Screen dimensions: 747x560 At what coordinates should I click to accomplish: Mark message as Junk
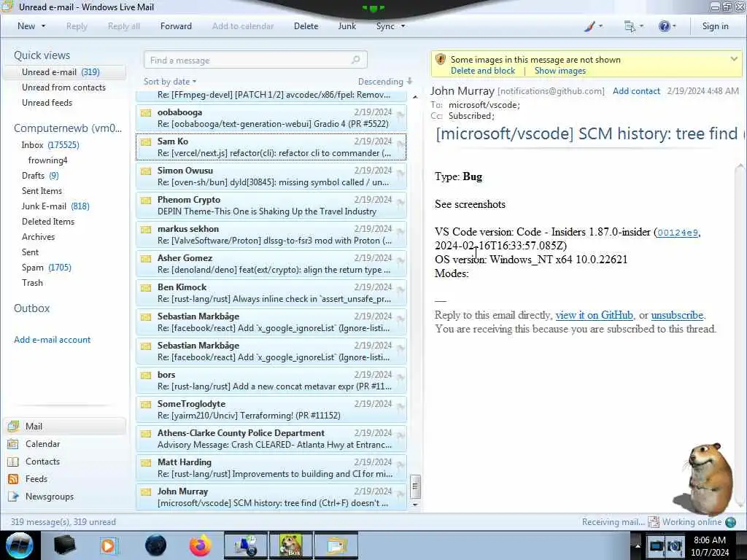click(x=347, y=26)
